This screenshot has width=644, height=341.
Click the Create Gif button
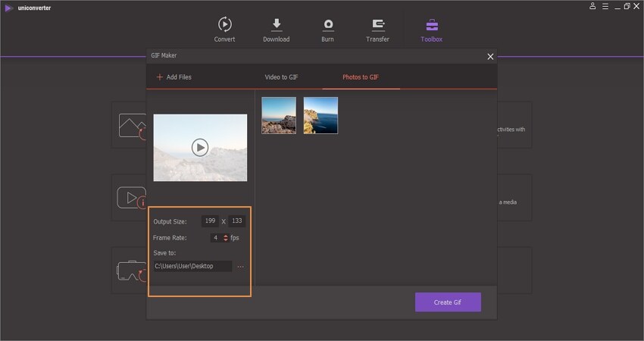click(448, 302)
